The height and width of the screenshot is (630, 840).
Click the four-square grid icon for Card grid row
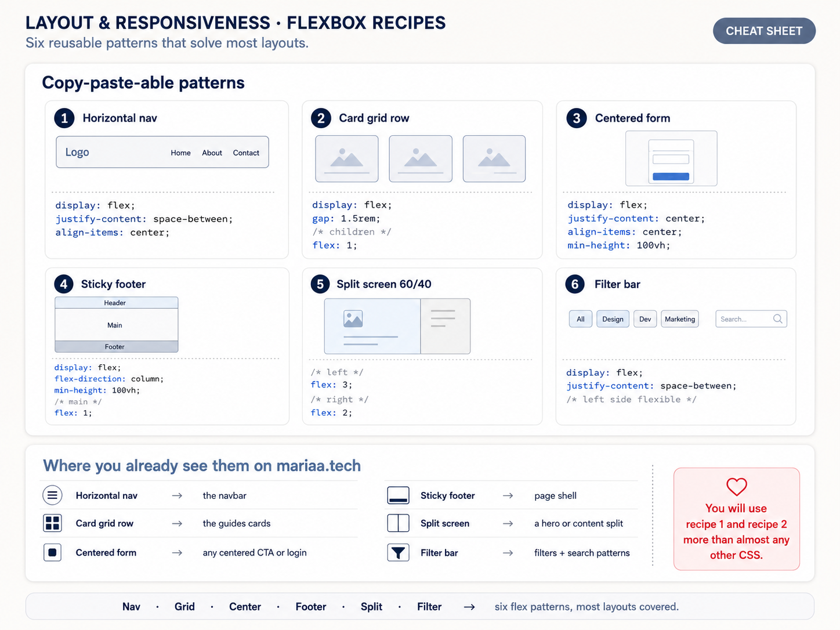tap(52, 523)
